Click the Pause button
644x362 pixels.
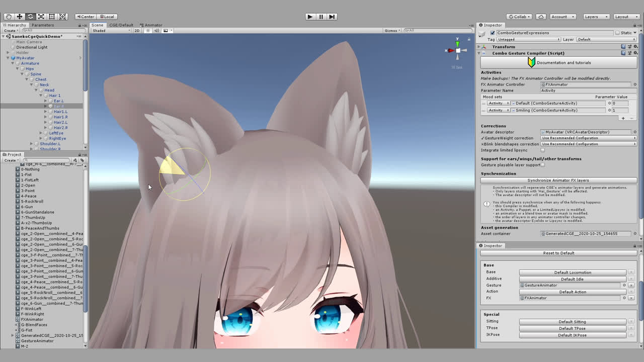click(x=321, y=17)
